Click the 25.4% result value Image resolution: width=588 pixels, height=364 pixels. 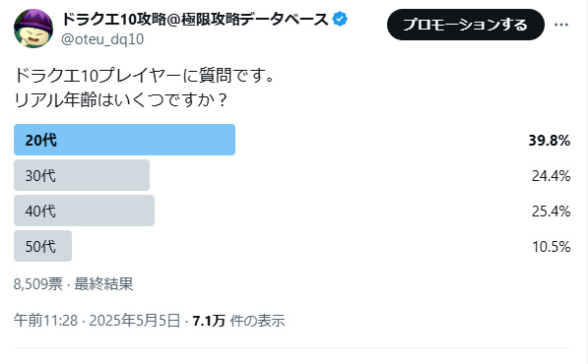click(x=551, y=212)
